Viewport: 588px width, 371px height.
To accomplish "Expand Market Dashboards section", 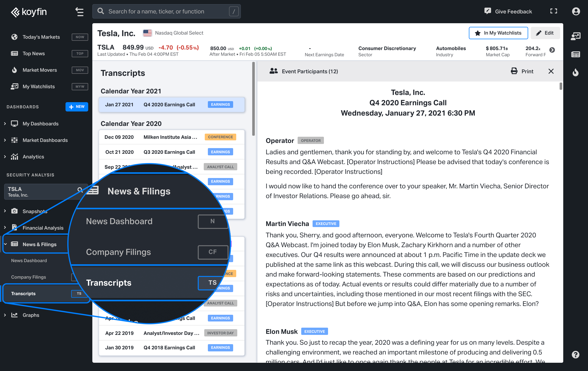I will [x=5, y=140].
